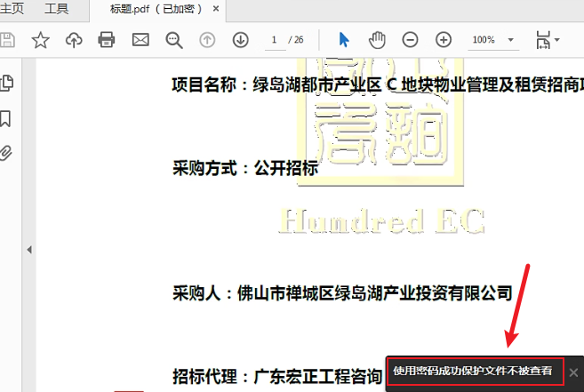This screenshot has height=392, width=584.
Task: Click the 采购人 company name line
Action: [342, 293]
